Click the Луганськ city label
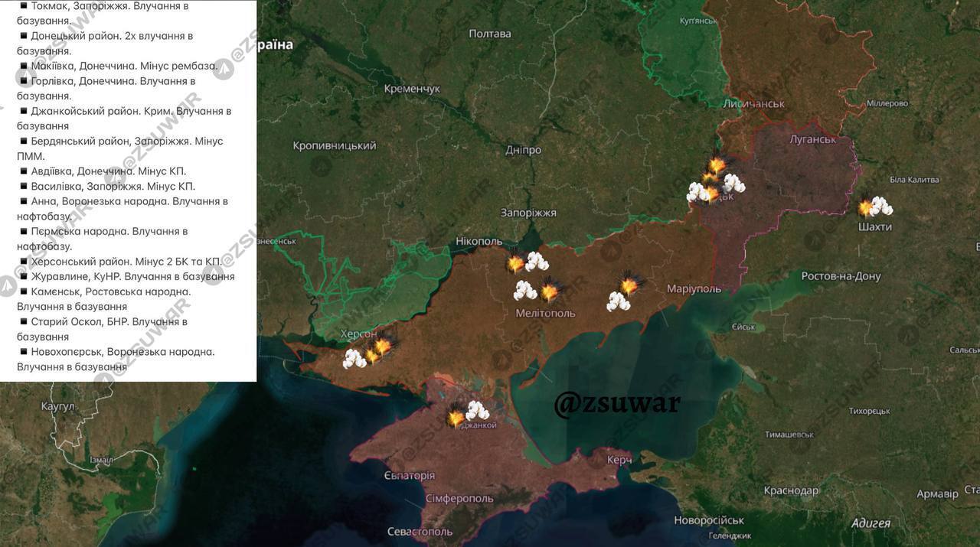This screenshot has width=980, height=547. point(812,140)
